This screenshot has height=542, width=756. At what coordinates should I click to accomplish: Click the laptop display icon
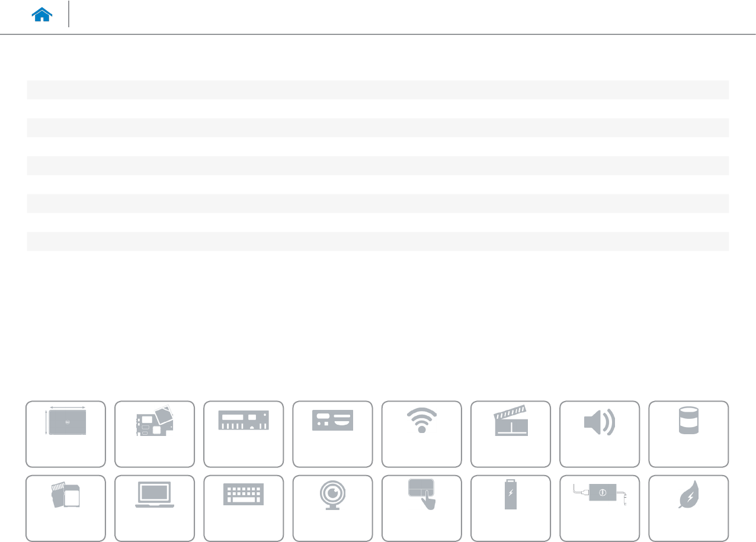(x=155, y=508)
